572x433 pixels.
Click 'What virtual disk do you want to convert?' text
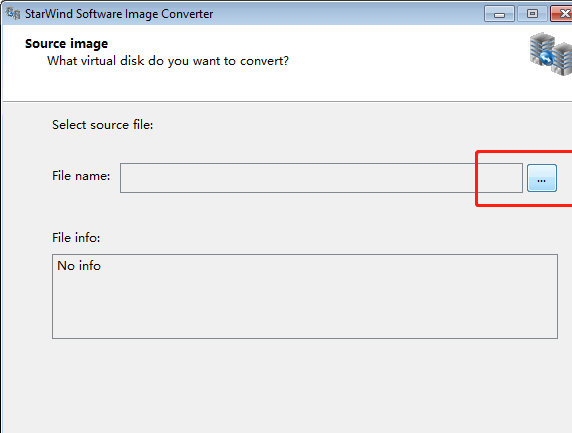(168, 61)
